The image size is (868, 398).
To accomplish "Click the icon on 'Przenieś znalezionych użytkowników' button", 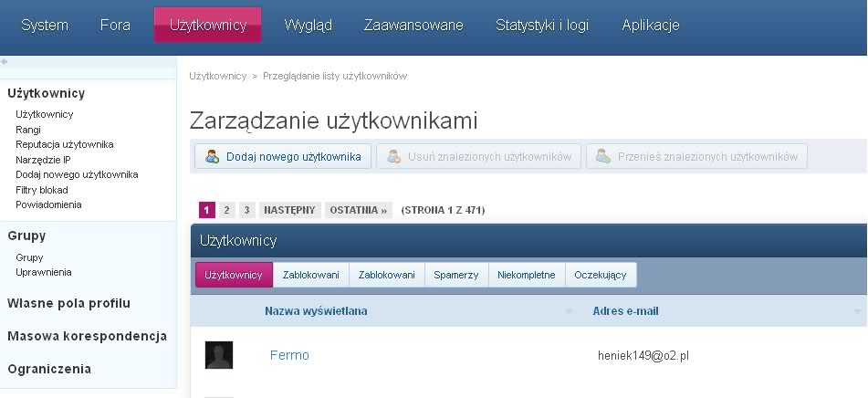I will point(602,157).
